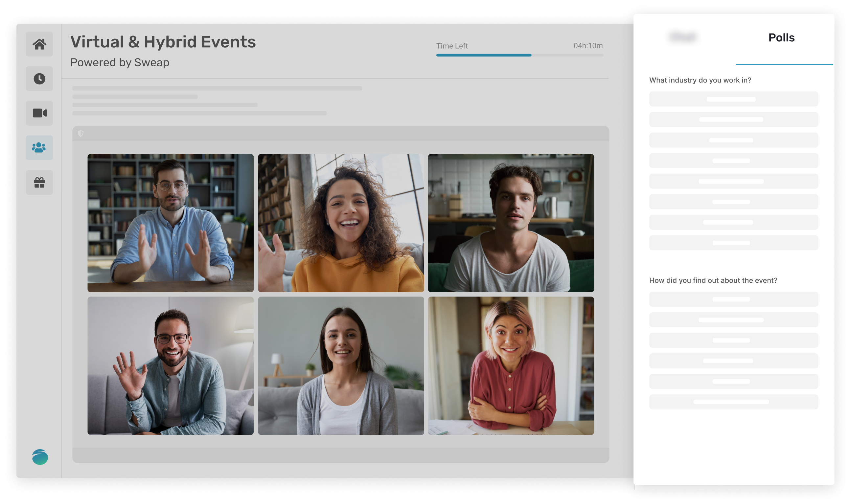This screenshot has width=851, height=504.
Task: Click the Time Left progress bar
Action: 520,55
